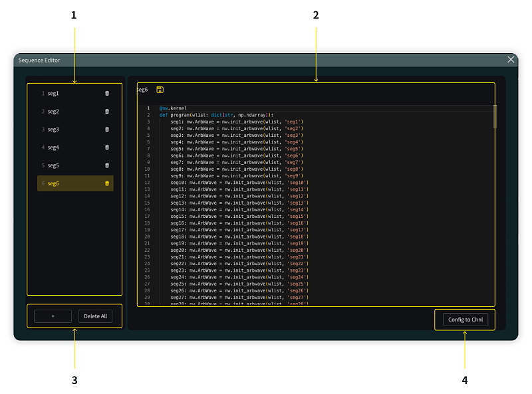The height and width of the screenshot is (394, 532).
Task: Open seg2 from the sequence list
Action: (54, 112)
